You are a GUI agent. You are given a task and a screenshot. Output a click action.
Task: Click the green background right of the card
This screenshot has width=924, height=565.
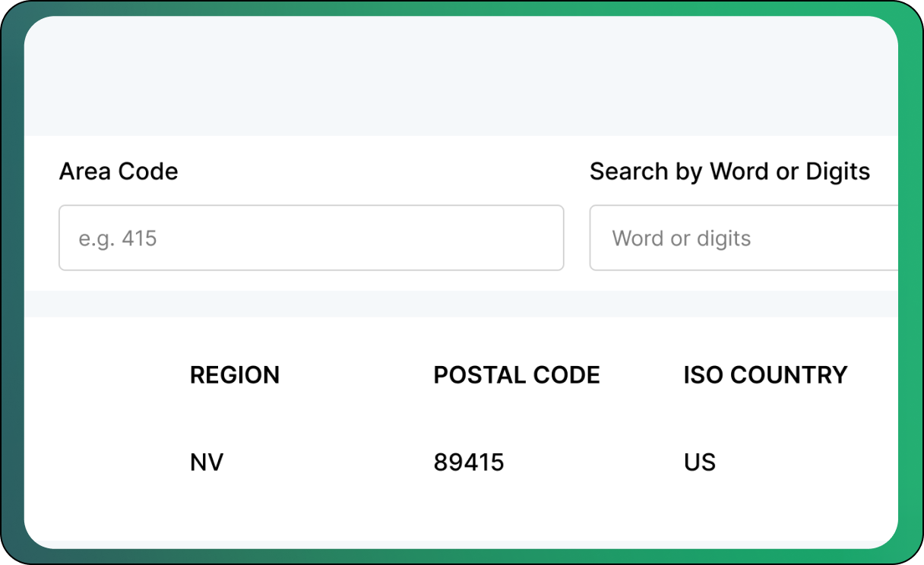[x=910, y=282]
